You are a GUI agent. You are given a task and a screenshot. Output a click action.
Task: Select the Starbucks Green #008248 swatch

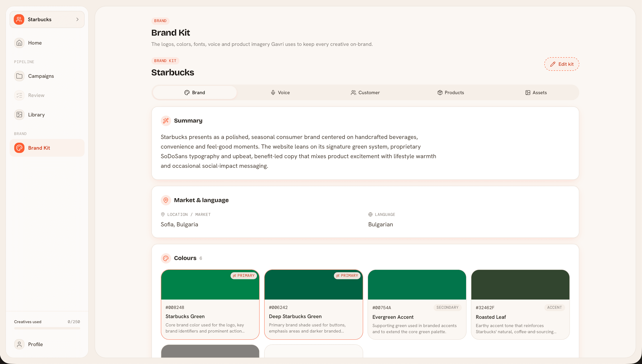(x=210, y=284)
